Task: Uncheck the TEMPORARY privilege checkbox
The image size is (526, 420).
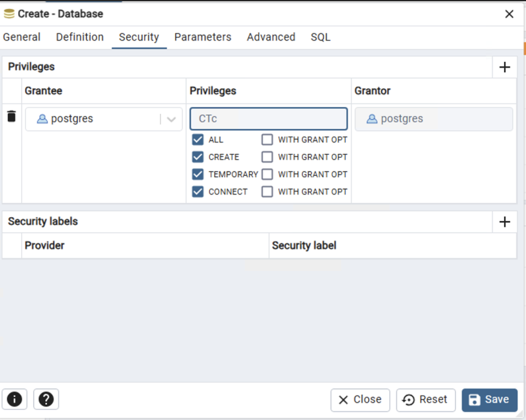Action: [x=198, y=174]
